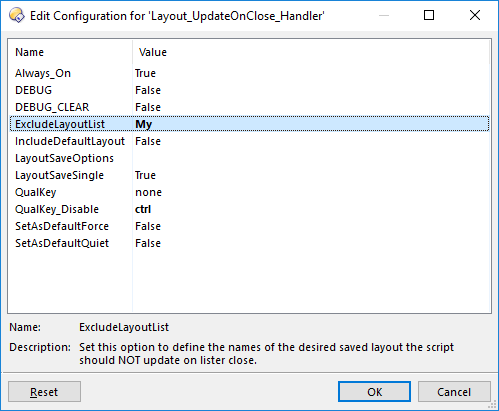Maximize the configuration dialog window
499x411 pixels.
pos(429,15)
